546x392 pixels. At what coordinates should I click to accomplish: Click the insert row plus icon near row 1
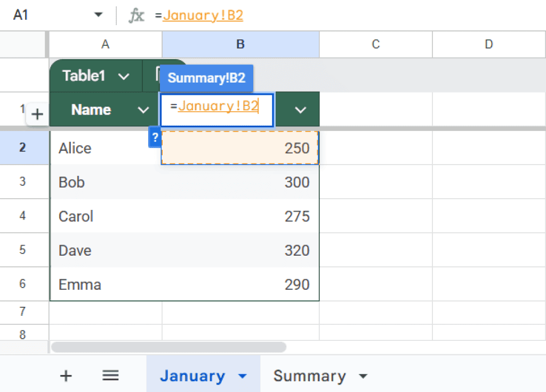pyautogui.click(x=37, y=113)
